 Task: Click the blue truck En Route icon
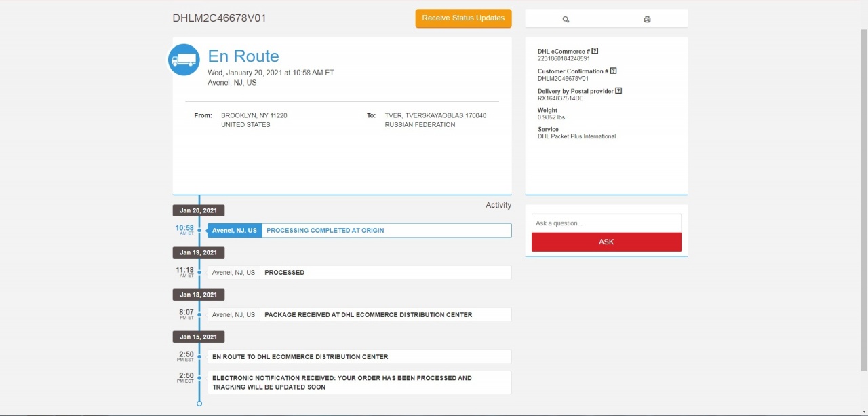coord(184,60)
